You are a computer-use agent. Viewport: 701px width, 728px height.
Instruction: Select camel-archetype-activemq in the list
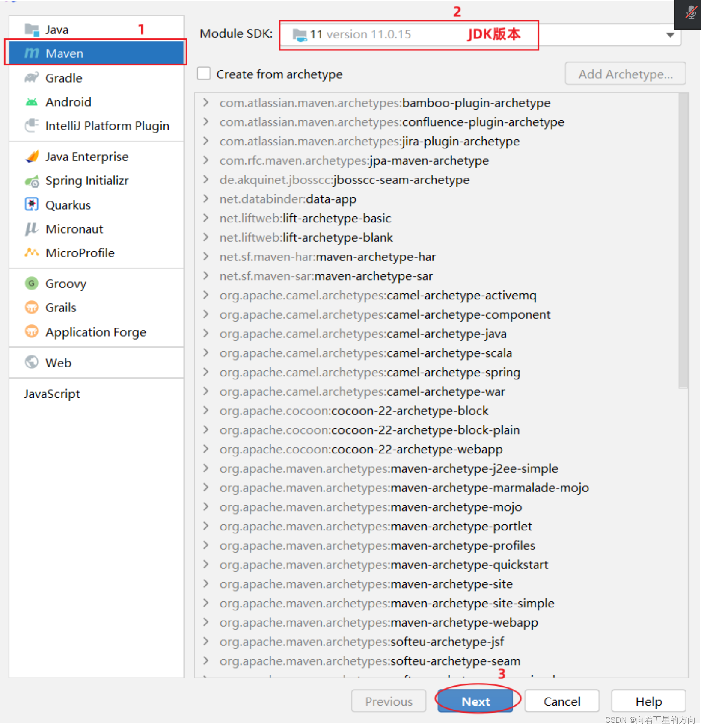378,295
